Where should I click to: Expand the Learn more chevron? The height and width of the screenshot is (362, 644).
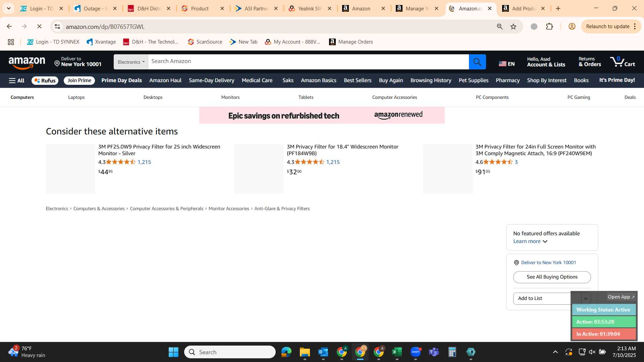click(545, 242)
